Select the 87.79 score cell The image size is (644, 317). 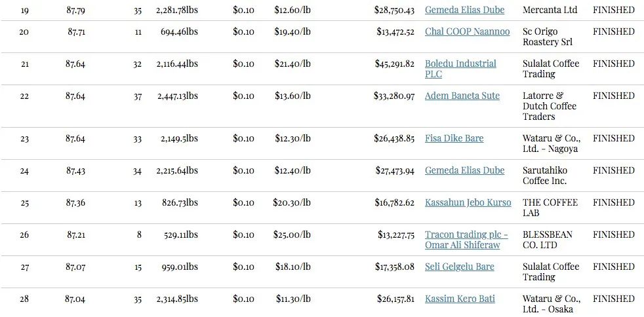tap(75, 10)
